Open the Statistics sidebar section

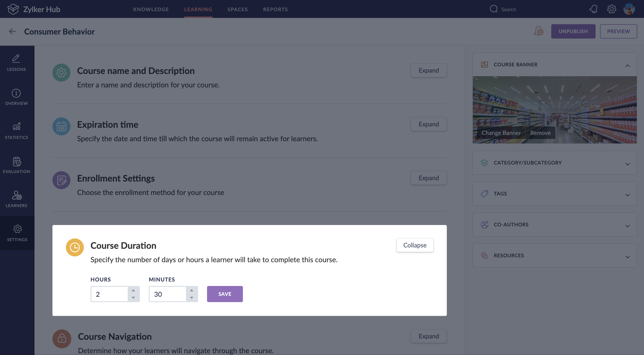click(17, 131)
